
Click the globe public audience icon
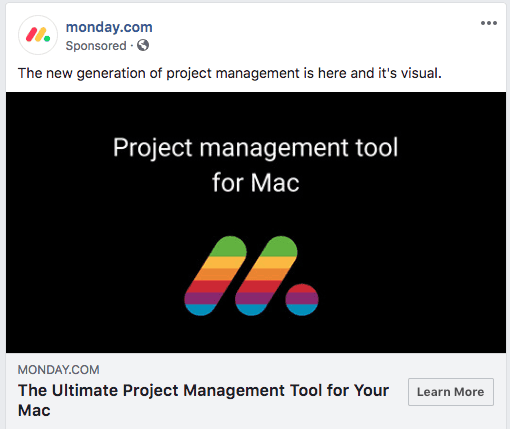tap(143, 45)
